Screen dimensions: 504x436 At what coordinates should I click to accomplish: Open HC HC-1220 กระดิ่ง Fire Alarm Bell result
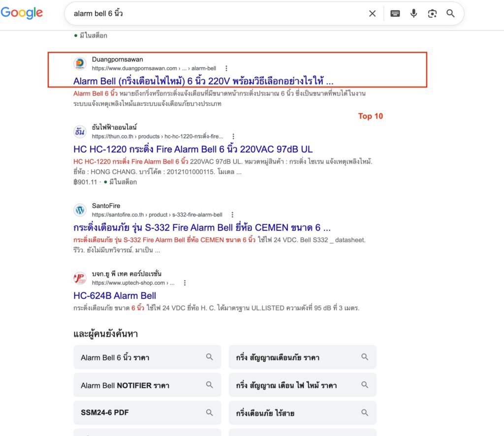(193, 150)
